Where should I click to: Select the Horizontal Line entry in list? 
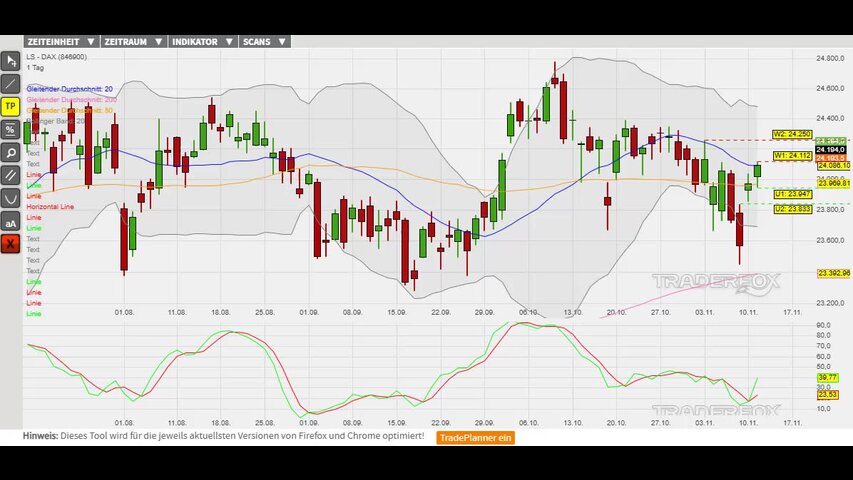(x=50, y=207)
